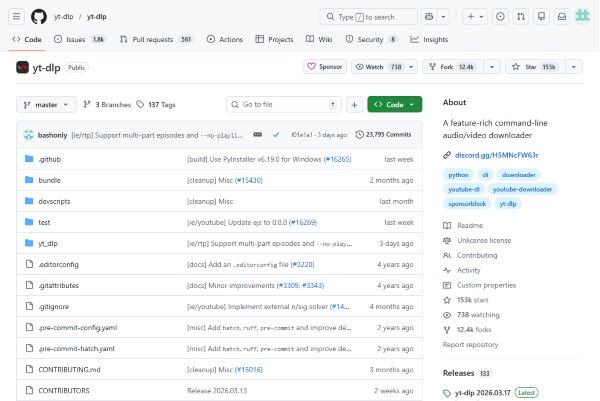
Task: Click the add file plus button
Action: (354, 104)
